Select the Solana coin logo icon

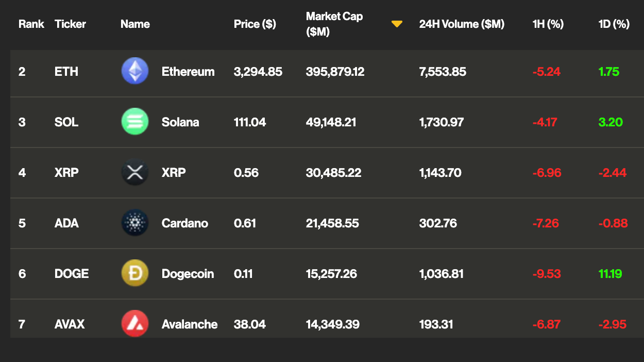[x=134, y=122]
